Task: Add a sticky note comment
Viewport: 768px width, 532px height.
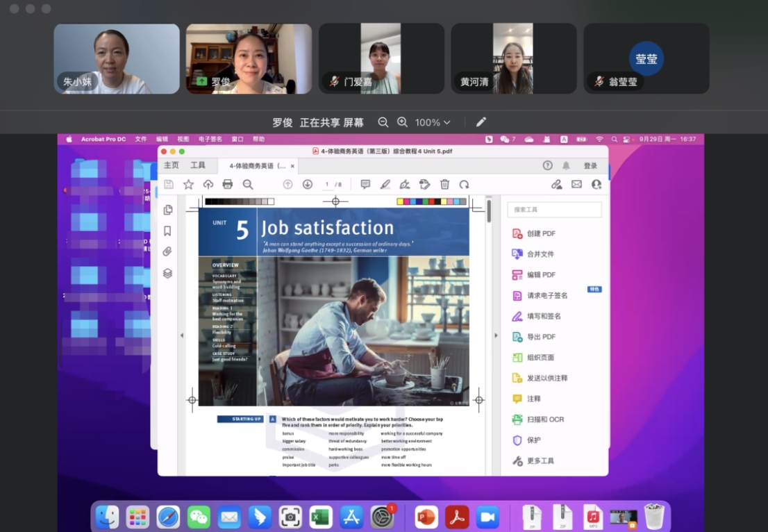Action: pyautogui.click(x=365, y=184)
